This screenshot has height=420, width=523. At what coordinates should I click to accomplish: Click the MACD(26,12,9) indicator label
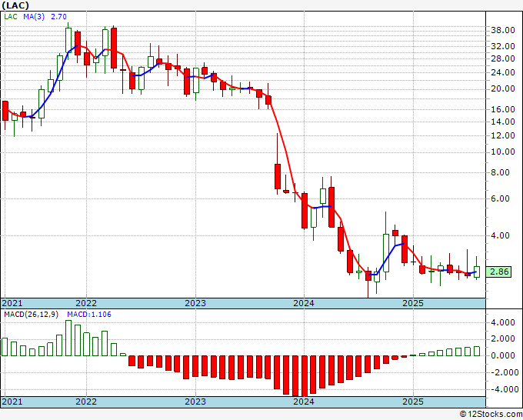(x=31, y=315)
